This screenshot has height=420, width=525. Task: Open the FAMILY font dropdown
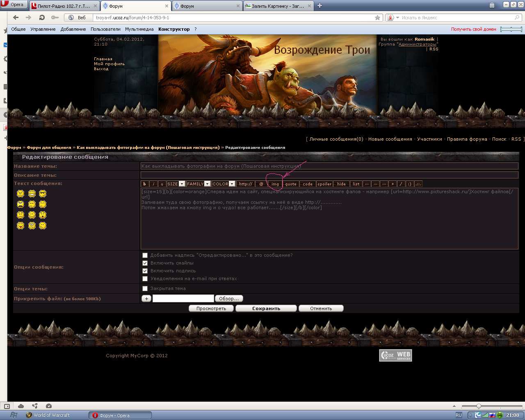tap(199, 184)
